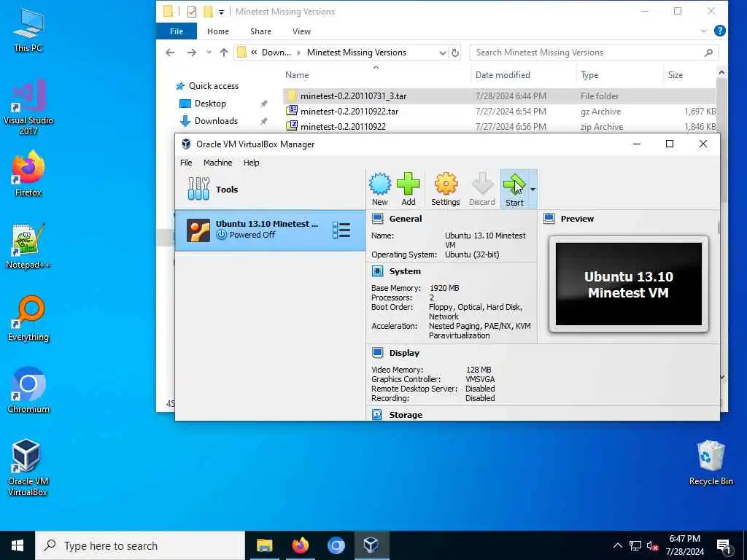Viewport: 747px width, 560px height.
Task: Click the muted volume tray icon
Action: pyautogui.click(x=652, y=545)
